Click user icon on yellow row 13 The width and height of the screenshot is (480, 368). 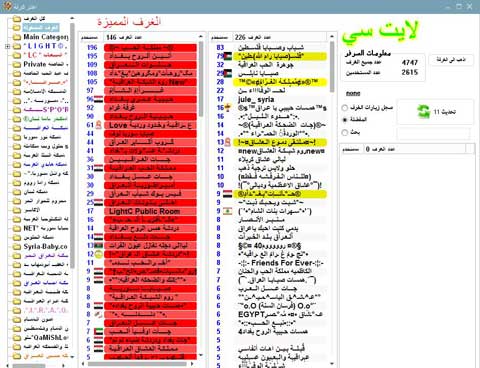pyautogui.click(x=228, y=142)
